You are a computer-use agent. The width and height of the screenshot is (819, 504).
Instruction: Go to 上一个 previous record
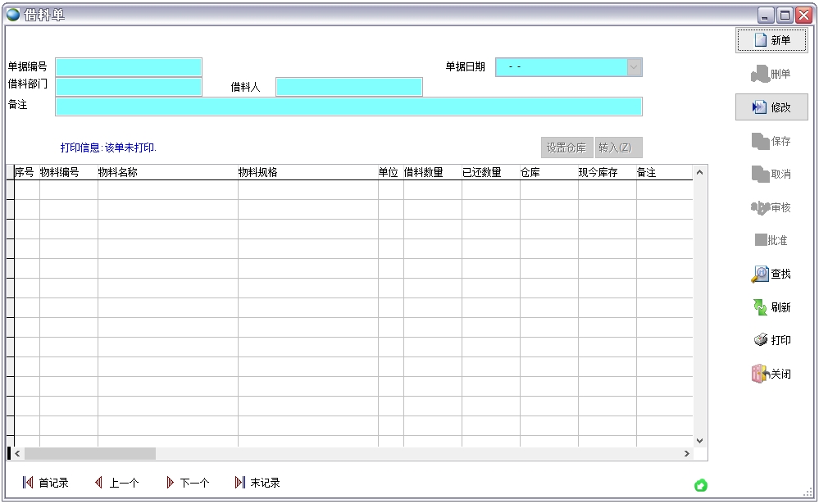tap(99, 483)
